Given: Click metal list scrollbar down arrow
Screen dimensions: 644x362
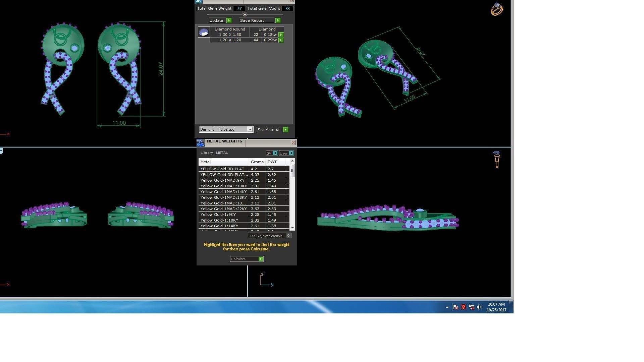Looking at the screenshot, I should pos(292,228).
